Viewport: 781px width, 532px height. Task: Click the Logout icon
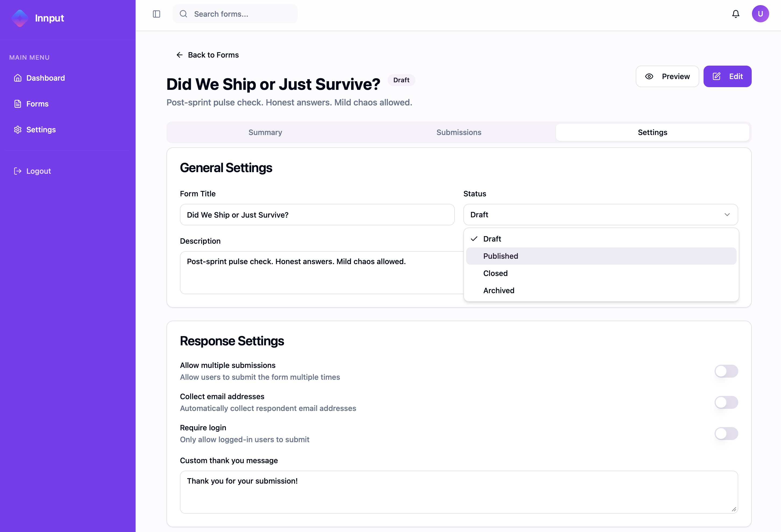[18, 171]
